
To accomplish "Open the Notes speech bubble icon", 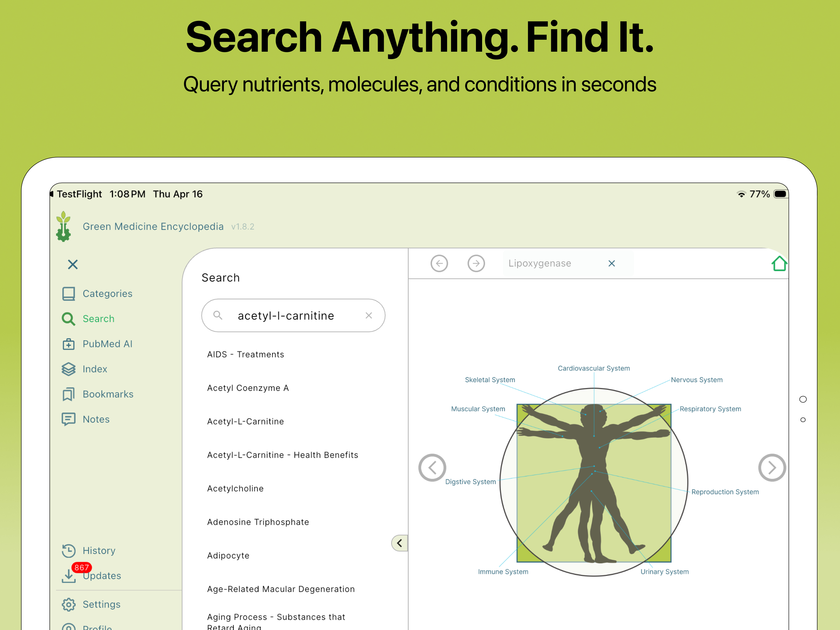I will (x=68, y=419).
